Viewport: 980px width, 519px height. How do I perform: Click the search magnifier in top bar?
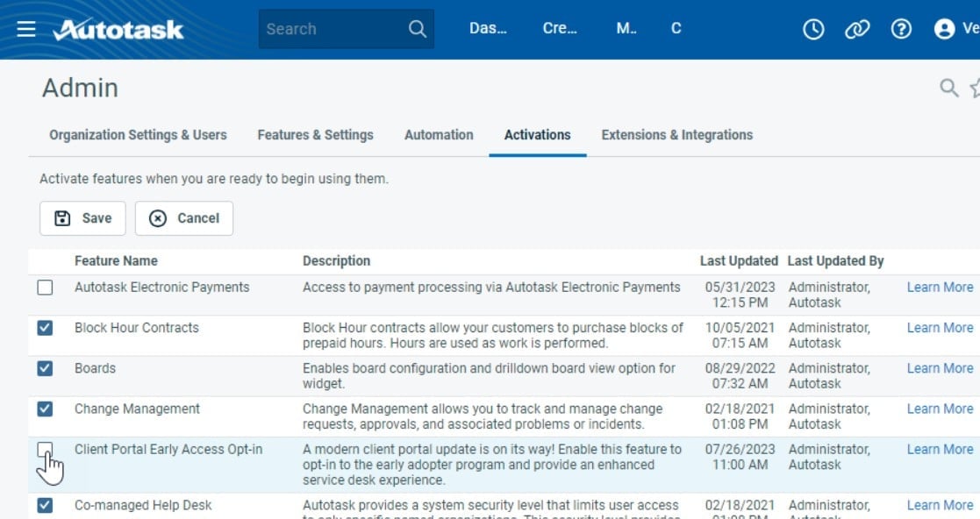pos(418,29)
